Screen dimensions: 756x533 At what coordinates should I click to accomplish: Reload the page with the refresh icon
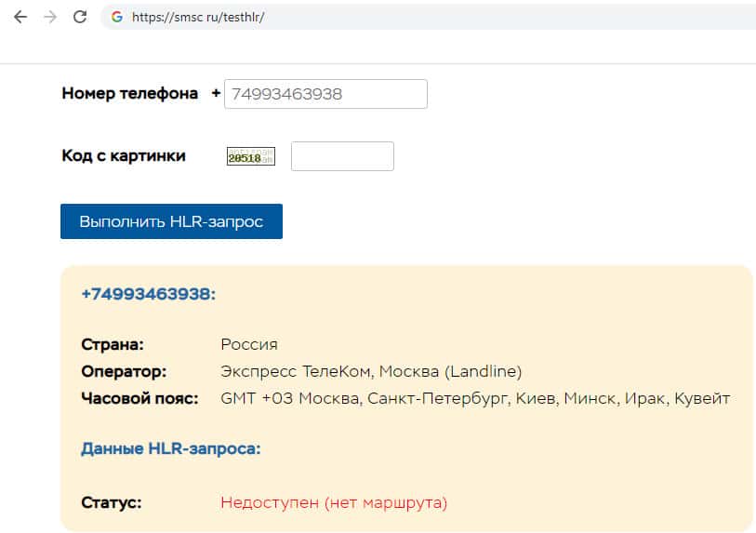click(x=80, y=17)
